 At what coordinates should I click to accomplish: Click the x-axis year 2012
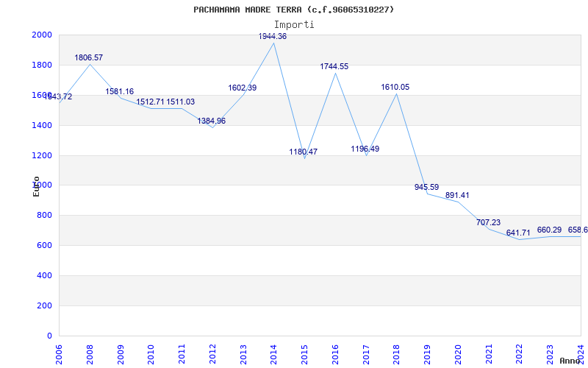212,354
